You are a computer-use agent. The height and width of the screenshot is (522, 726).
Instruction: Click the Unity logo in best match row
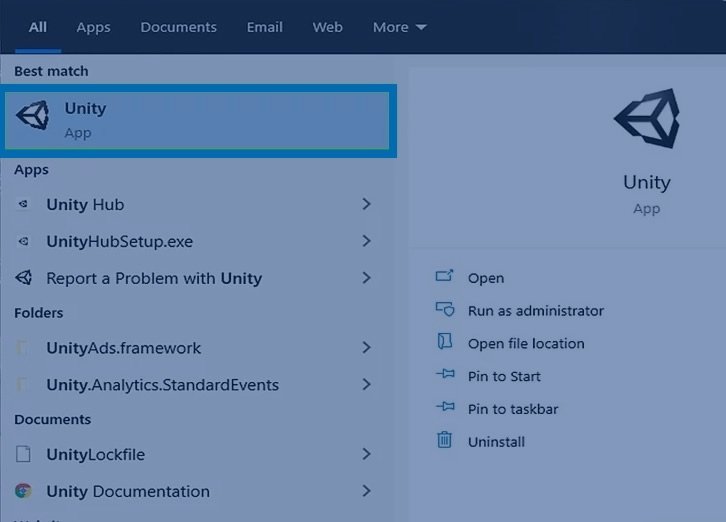[32, 115]
